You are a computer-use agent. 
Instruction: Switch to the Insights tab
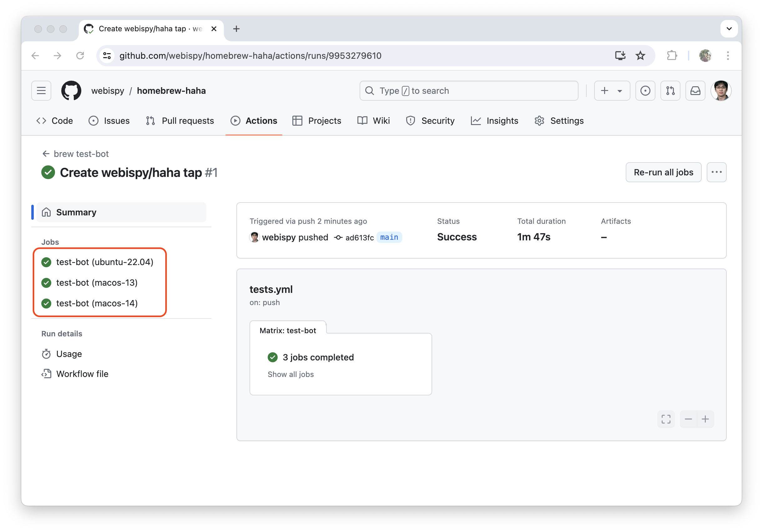(x=494, y=121)
